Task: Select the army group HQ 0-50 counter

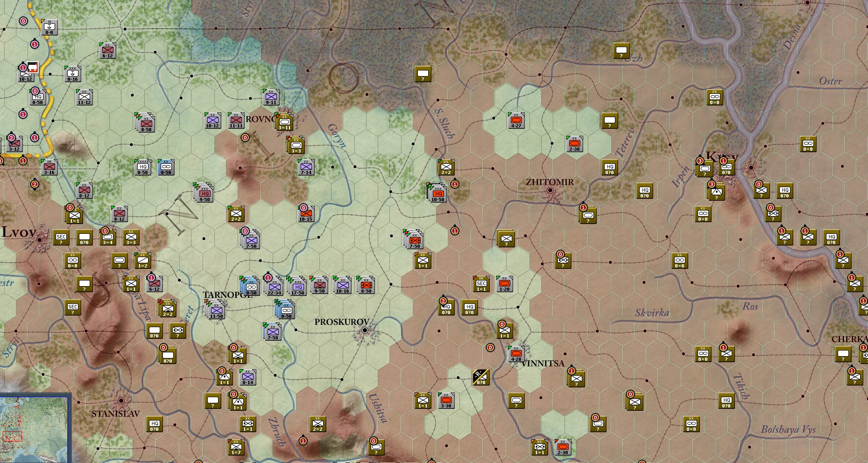Action: click(x=142, y=167)
